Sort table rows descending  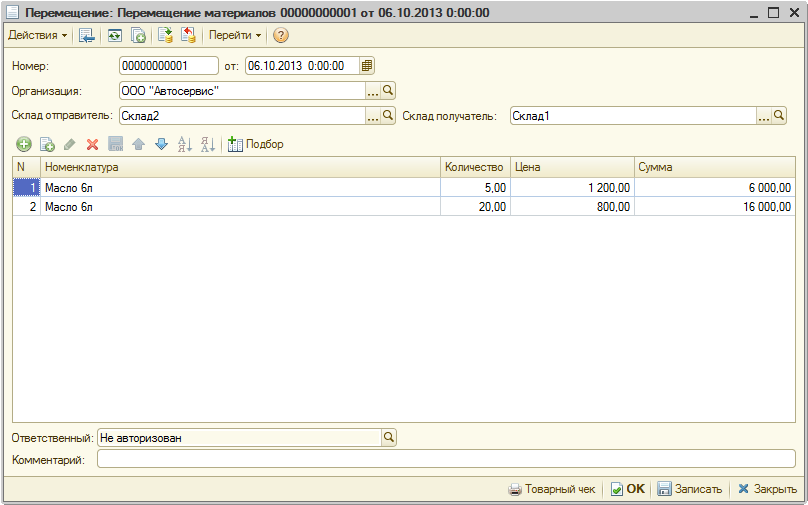[207, 144]
